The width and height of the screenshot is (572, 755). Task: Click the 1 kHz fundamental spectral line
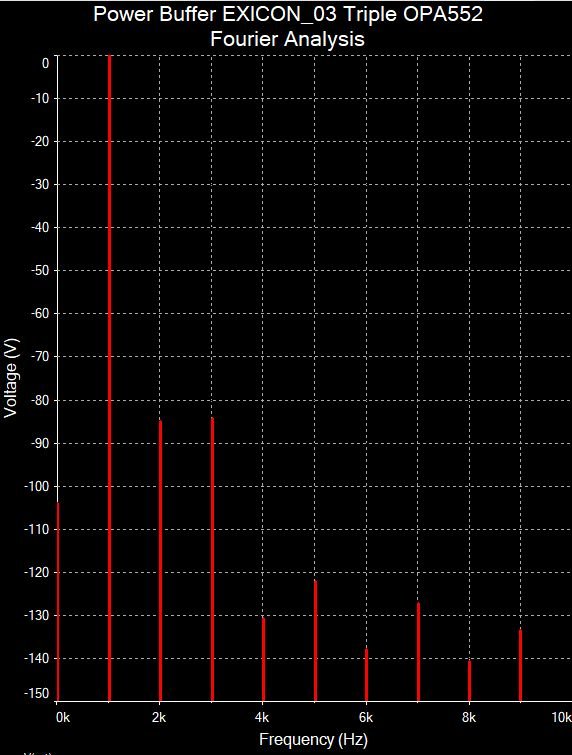pos(109,378)
